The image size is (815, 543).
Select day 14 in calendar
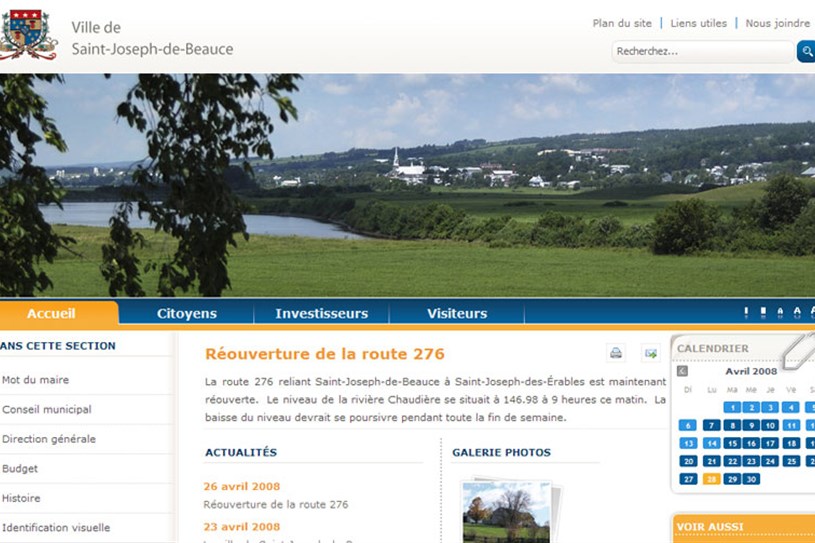point(712,443)
